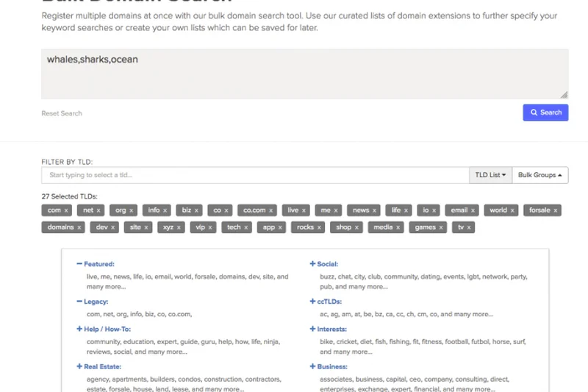This screenshot has height=392, width=588.
Task: Remove the forsale TLD tag
Action: [556, 211]
